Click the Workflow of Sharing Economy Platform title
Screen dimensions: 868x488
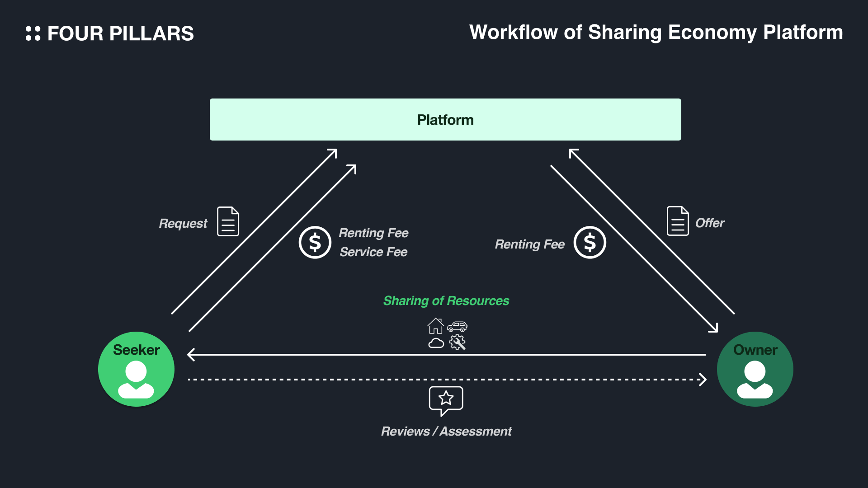tap(656, 33)
